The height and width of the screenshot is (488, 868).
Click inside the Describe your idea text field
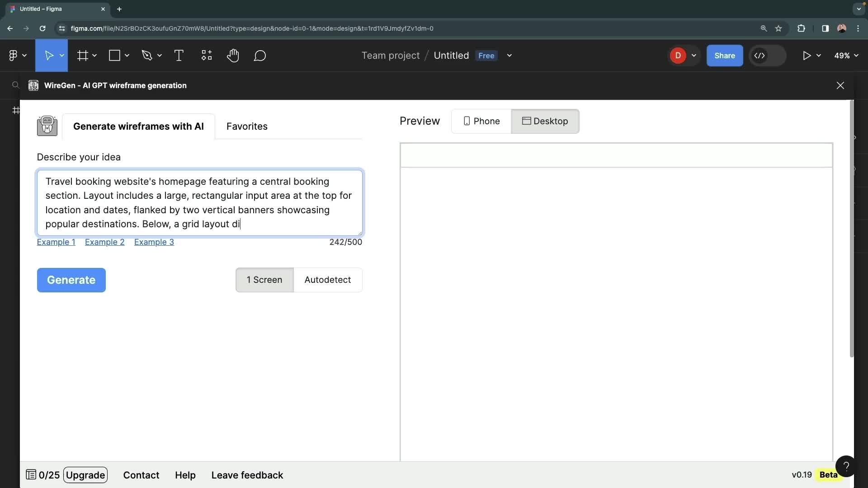point(199,202)
